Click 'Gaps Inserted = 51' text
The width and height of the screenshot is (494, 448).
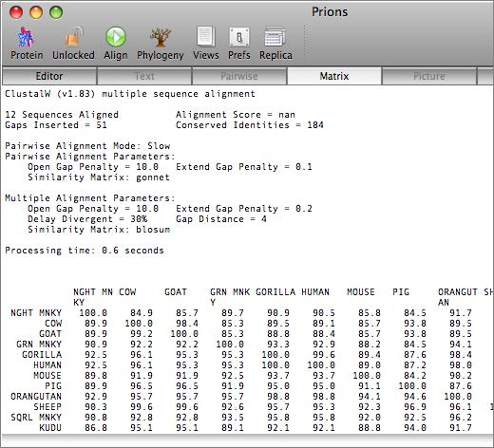click(x=56, y=125)
